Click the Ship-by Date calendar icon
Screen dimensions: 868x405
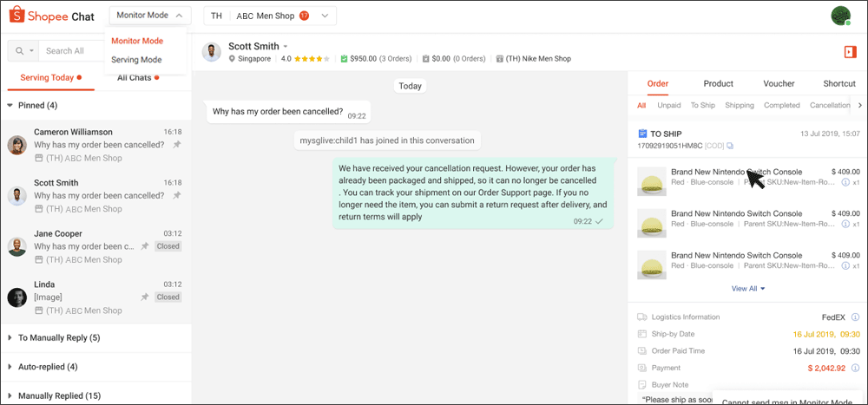[642, 334]
